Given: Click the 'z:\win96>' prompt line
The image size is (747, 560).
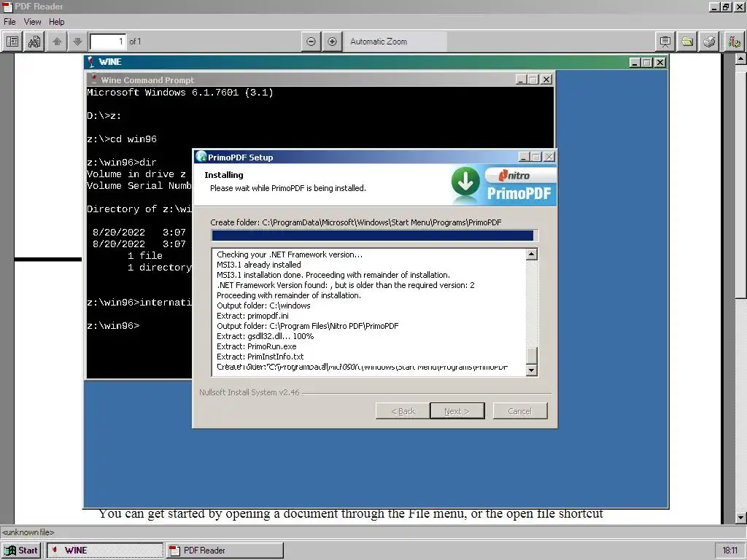Looking at the screenshot, I should tap(113, 326).
